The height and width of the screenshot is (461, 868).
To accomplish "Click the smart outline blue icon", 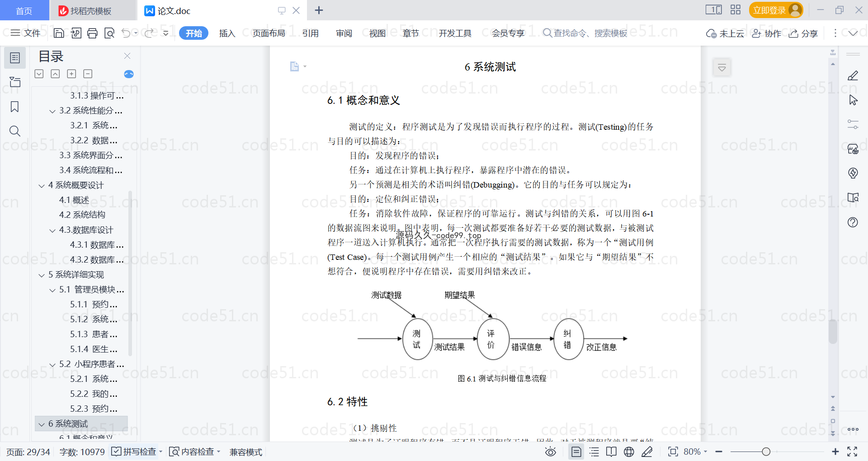I will [129, 74].
